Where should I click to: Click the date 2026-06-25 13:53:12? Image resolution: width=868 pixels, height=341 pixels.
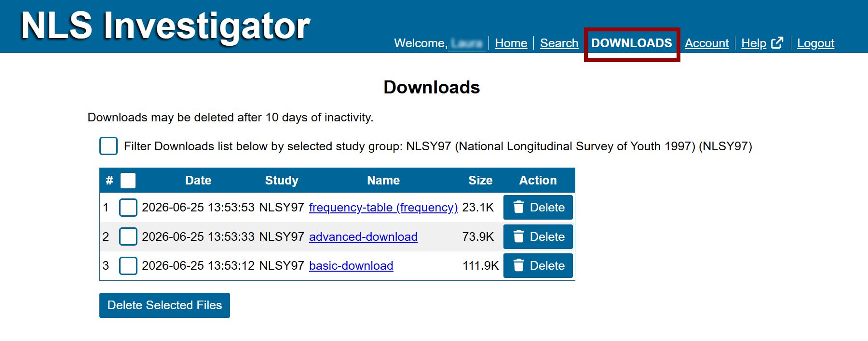click(198, 265)
